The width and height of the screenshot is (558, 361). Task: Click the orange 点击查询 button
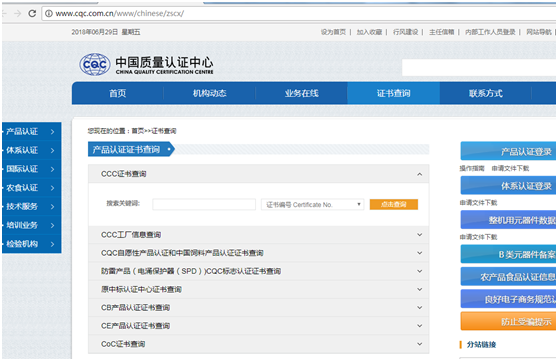(x=394, y=204)
